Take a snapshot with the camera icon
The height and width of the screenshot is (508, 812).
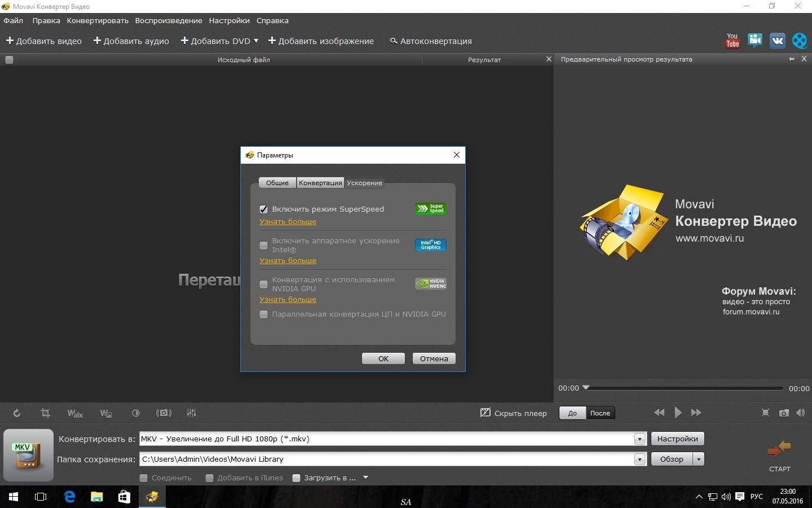coord(784,413)
